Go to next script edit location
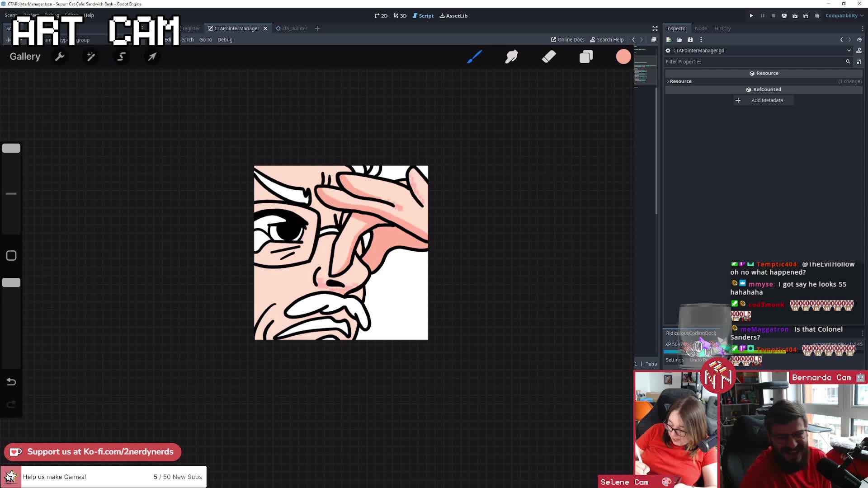This screenshot has height=488, width=868. (641, 40)
